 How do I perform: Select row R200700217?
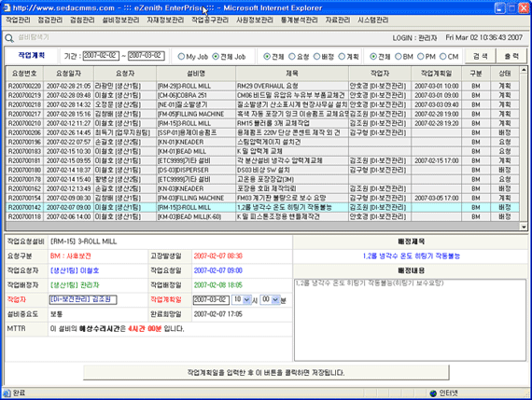pos(263,115)
